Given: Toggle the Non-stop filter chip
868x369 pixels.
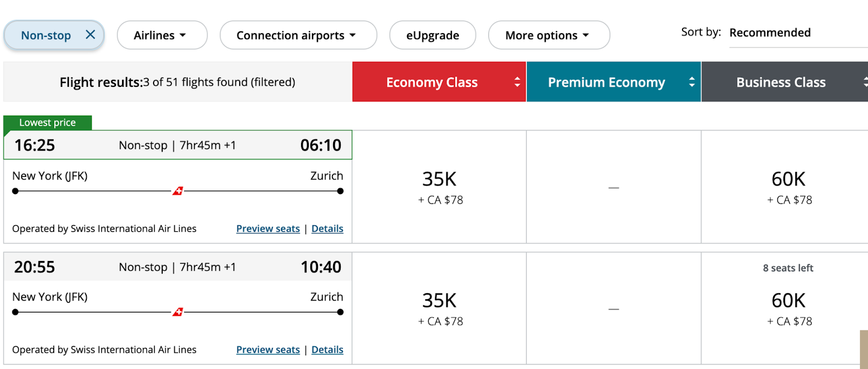Looking at the screenshot, I should (46, 35).
